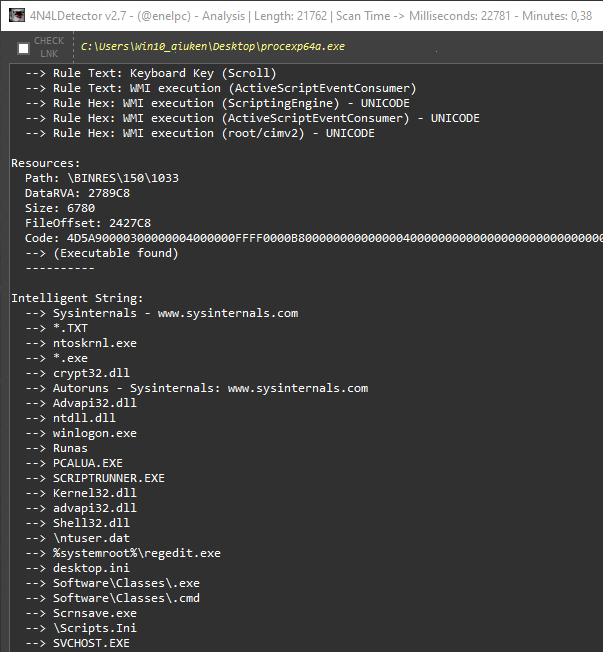Click the 'Intelligent String:' section heading
The width and height of the screenshot is (603, 652).
tap(77, 298)
